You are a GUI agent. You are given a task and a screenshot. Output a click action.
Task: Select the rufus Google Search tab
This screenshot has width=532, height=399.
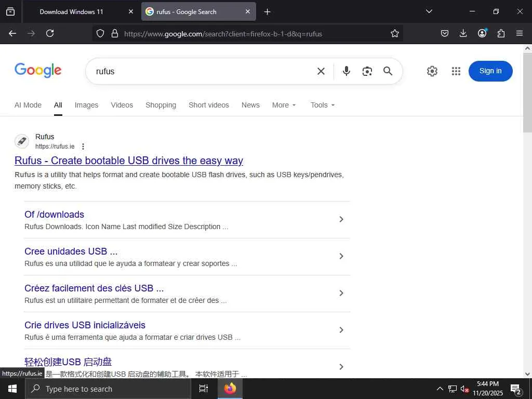pyautogui.click(x=198, y=12)
